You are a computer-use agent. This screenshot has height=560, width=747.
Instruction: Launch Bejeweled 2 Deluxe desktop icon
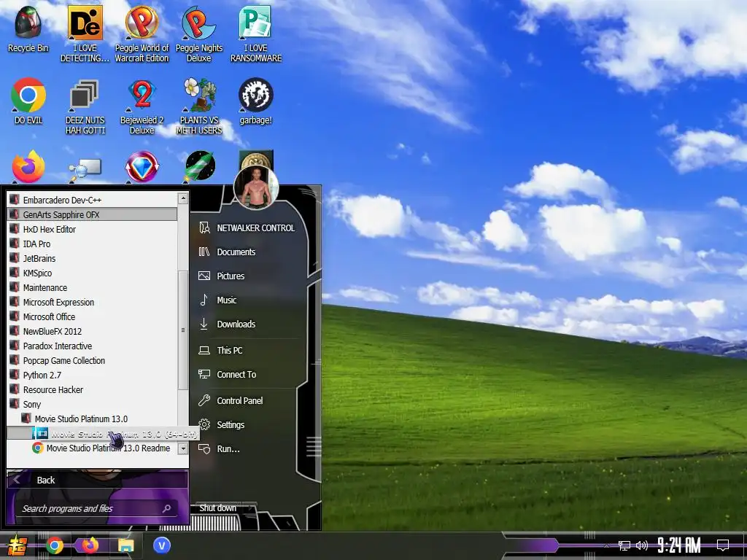coord(142,106)
